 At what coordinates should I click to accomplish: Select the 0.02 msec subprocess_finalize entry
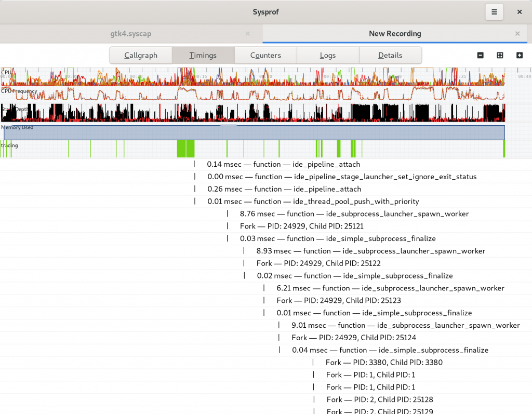pyautogui.click(x=266, y=276)
